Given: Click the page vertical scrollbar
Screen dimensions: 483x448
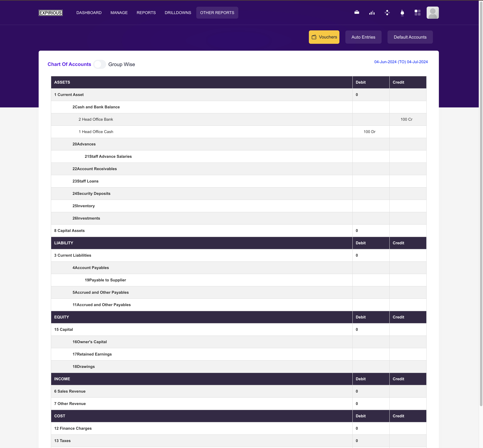Looking at the screenshot, I should (481, 204).
